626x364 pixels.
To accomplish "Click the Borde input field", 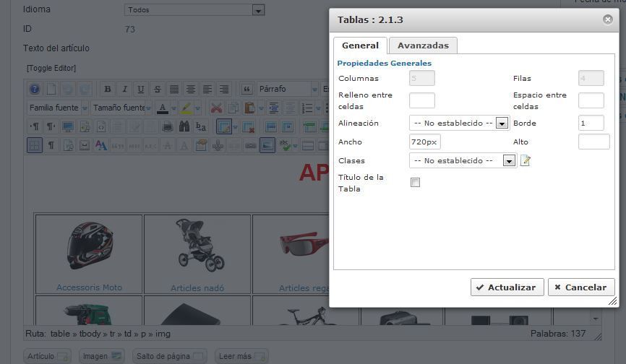I will click(x=591, y=123).
